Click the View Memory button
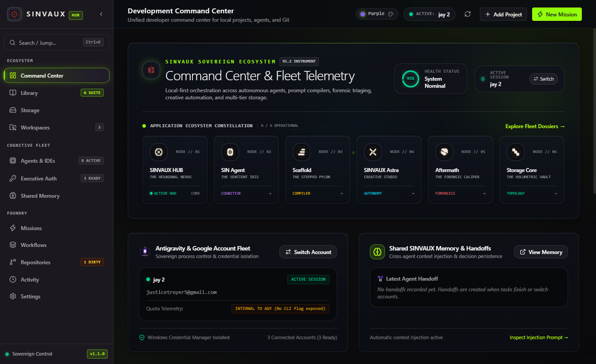 [541, 252]
